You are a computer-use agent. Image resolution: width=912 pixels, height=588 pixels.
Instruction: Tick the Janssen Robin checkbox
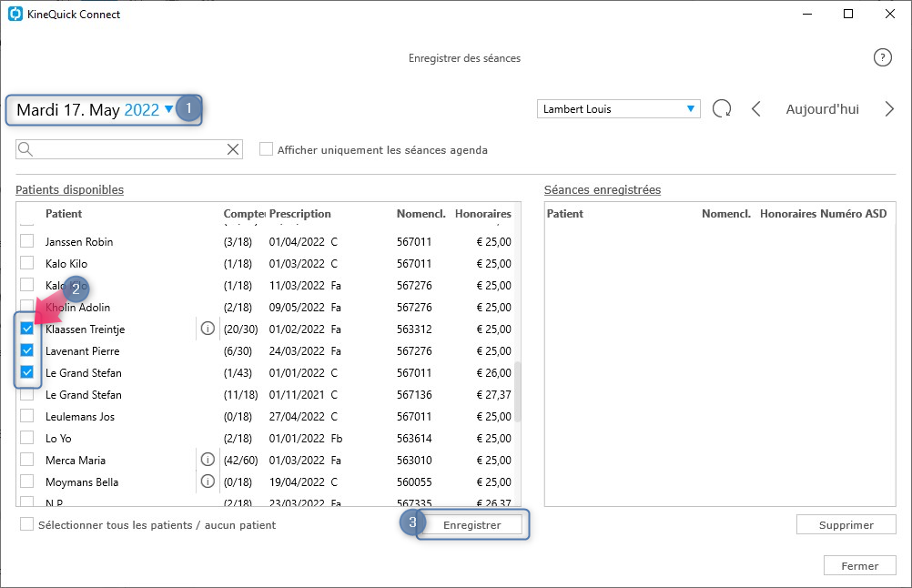[x=26, y=241]
